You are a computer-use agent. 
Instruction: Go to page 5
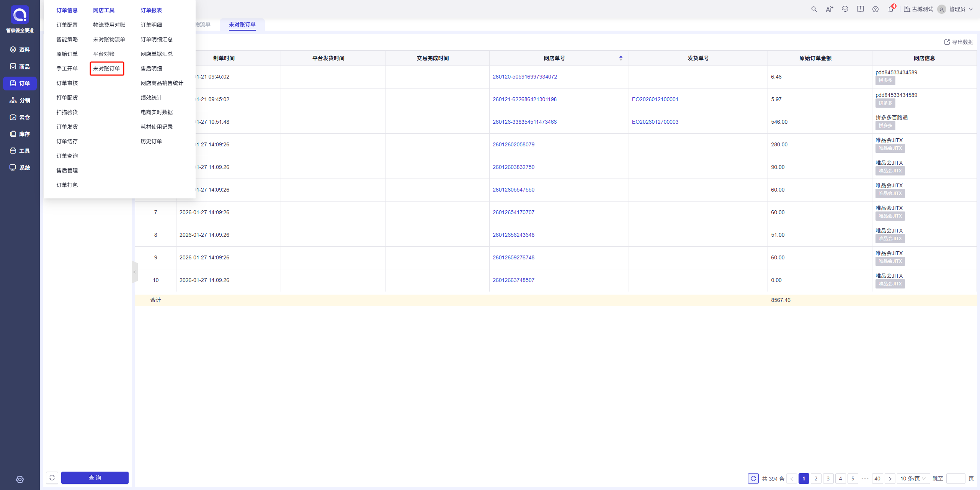pos(853,479)
